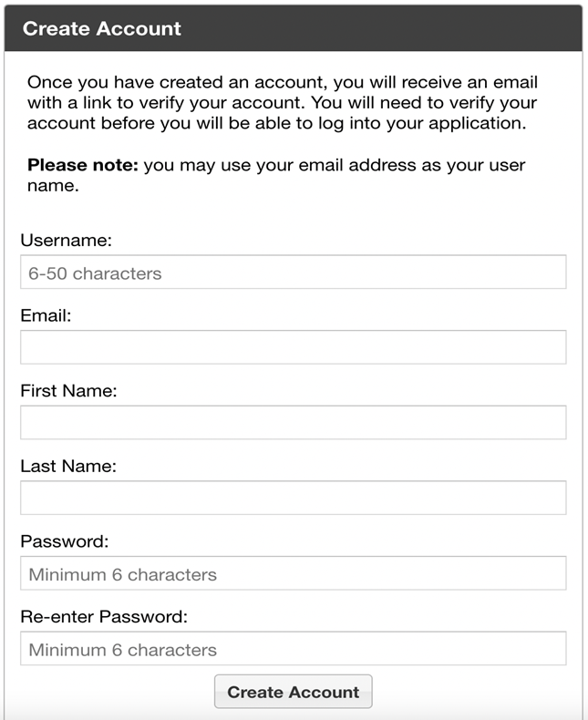The image size is (588, 720).
Task: Click the 'Once you have created an account' sentence
Action: tap(173, 82)
